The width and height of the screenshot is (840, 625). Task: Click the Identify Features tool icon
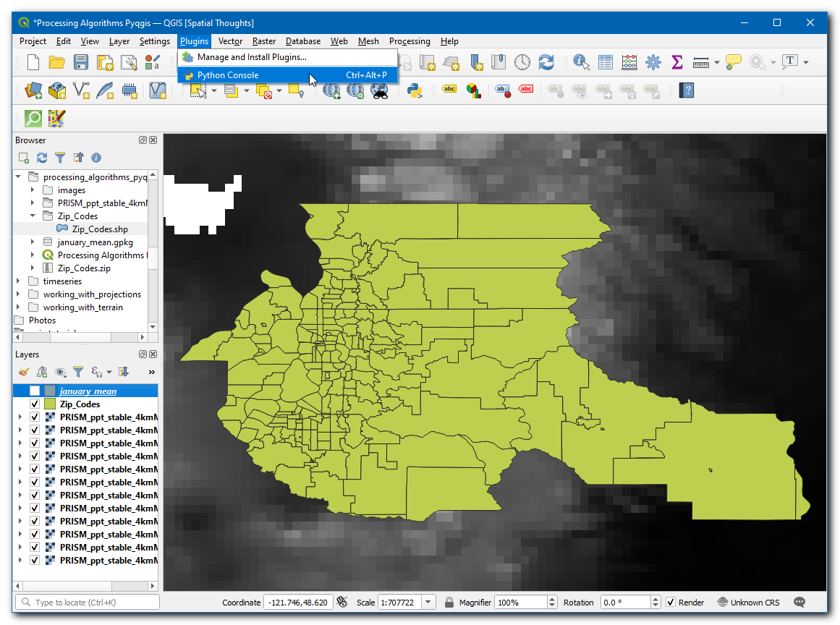tap(581, 62)
